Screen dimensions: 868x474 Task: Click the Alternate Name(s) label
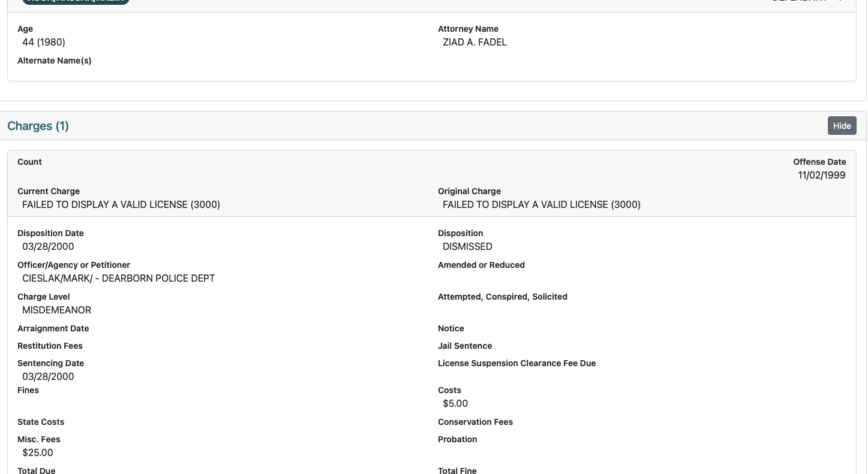(55, 61)
